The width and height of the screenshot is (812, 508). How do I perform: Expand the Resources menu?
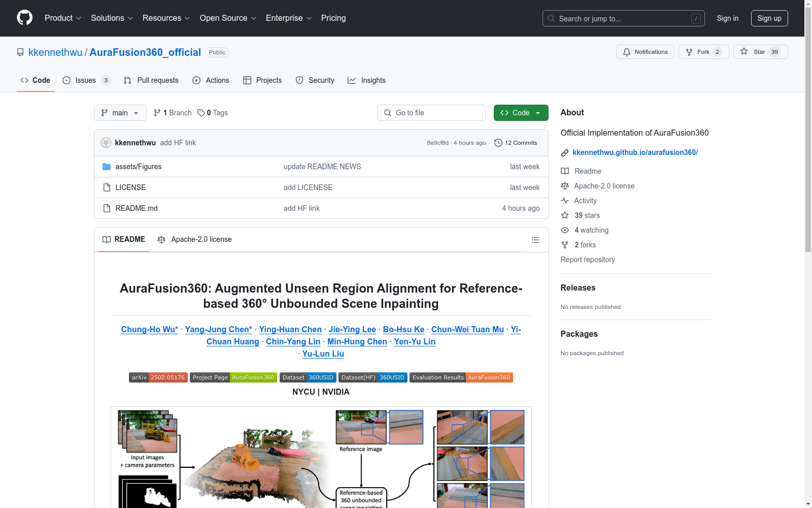click(x=166, y=18)
